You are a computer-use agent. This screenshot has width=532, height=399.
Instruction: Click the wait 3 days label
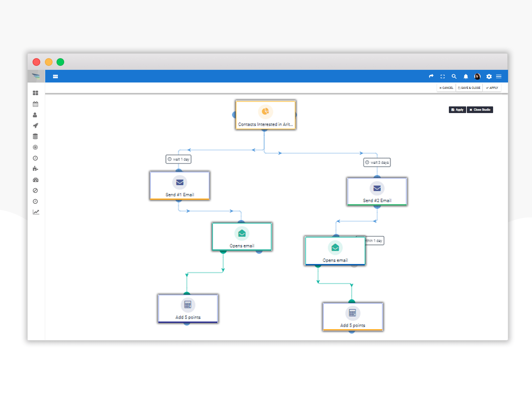point(377,163)
